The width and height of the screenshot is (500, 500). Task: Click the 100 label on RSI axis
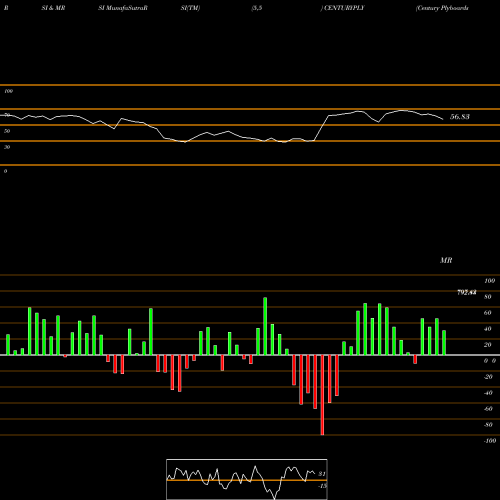8,91
